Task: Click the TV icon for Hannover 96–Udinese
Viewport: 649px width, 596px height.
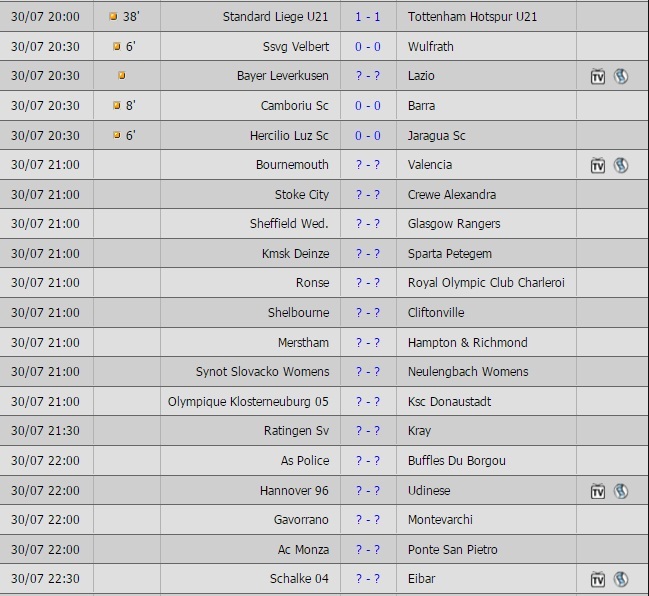Action: point(598,491)
